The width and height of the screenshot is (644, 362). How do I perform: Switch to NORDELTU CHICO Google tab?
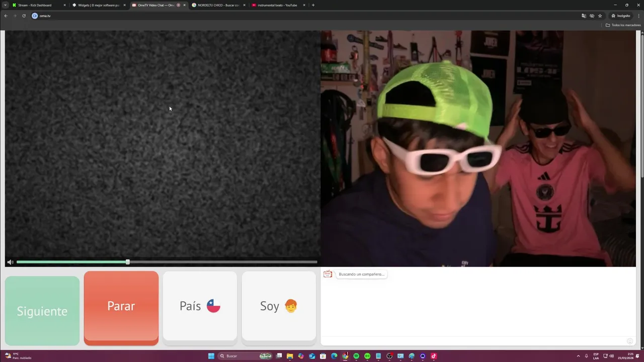(x=218, y=5)
